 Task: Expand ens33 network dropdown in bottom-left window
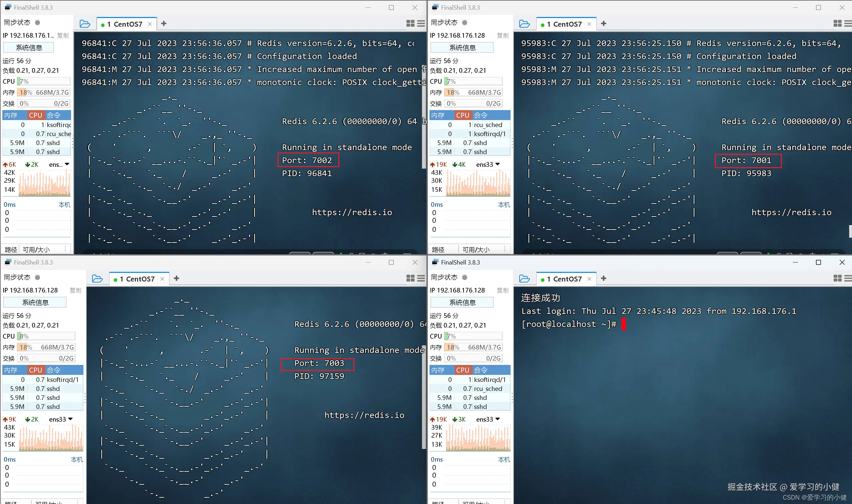[x=70, y=419]
